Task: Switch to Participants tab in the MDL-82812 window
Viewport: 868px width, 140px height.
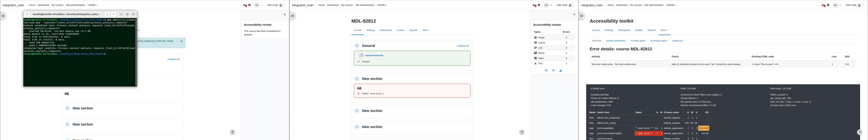Action: [x=386, y=30]
